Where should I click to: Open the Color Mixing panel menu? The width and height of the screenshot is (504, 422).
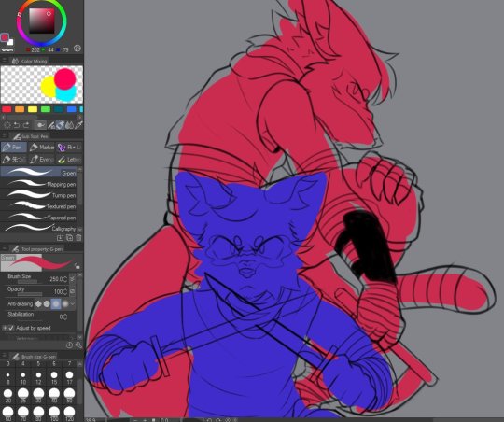tap(4, 61)
